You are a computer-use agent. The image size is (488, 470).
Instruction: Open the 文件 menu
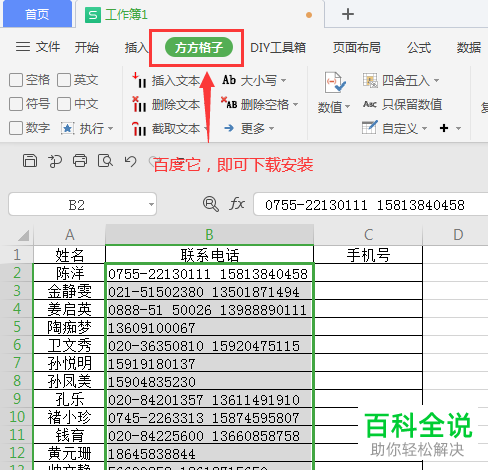(48, 47)
